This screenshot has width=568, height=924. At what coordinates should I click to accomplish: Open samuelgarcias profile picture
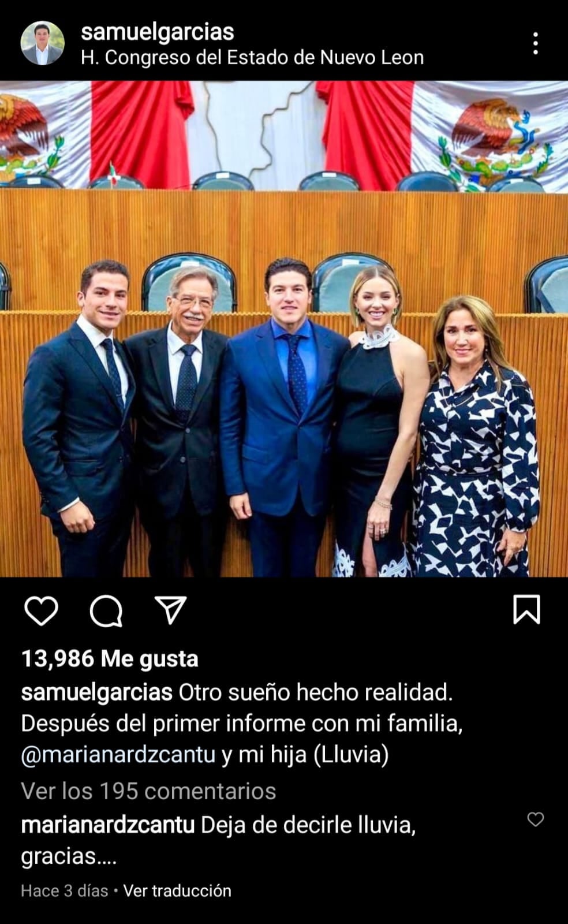tap(42, 43)
